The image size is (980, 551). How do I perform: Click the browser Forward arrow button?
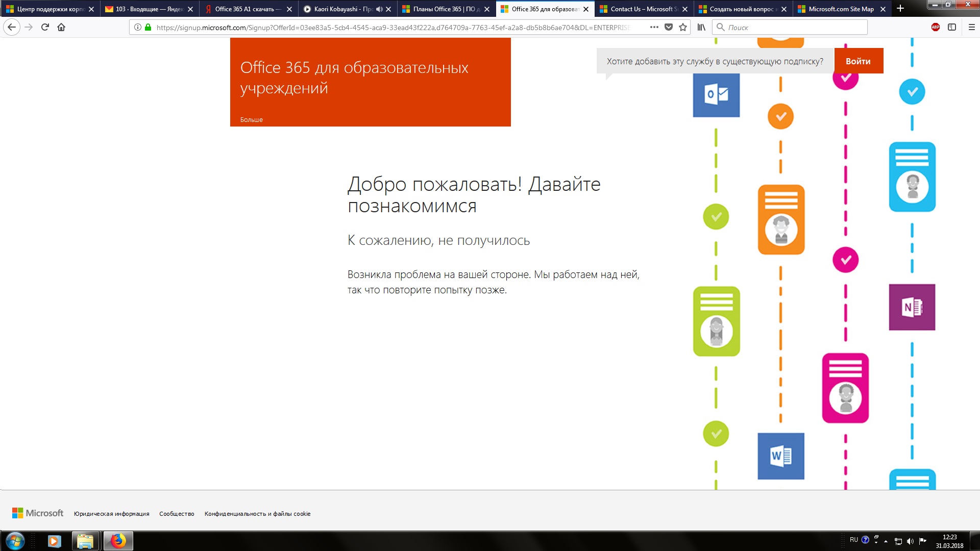click(x=29, y=27)
